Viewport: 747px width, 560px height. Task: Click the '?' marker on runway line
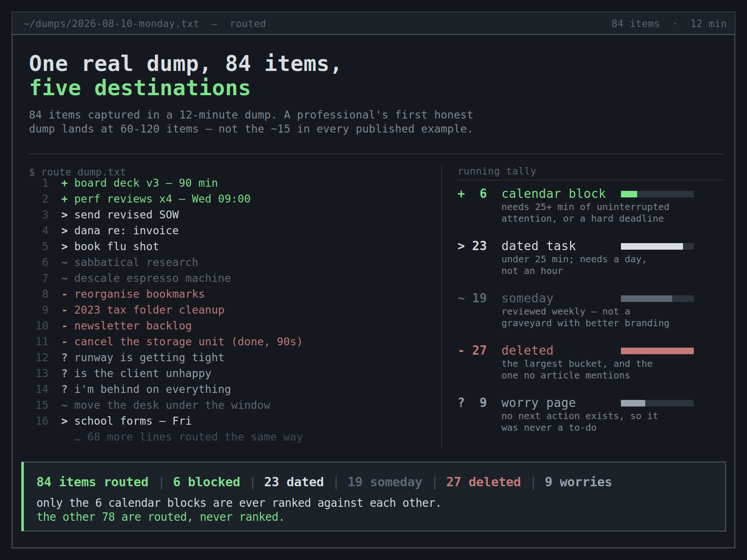click(64, 357)
